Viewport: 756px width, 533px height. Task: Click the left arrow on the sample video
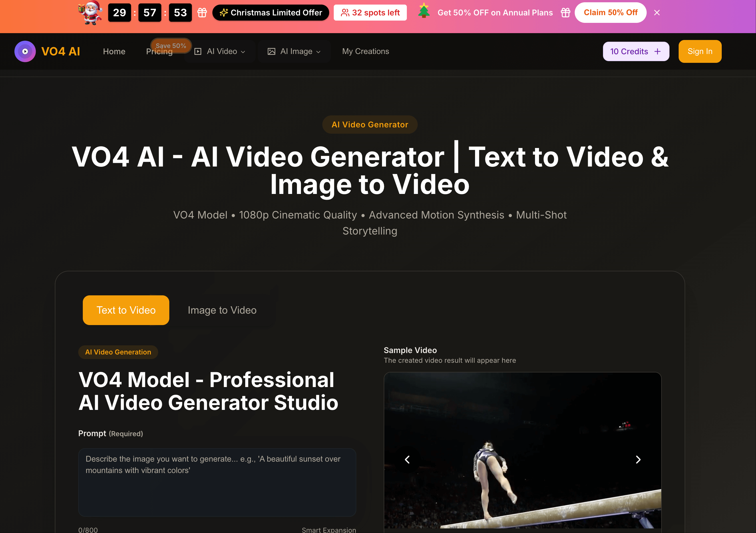(407, 459)
